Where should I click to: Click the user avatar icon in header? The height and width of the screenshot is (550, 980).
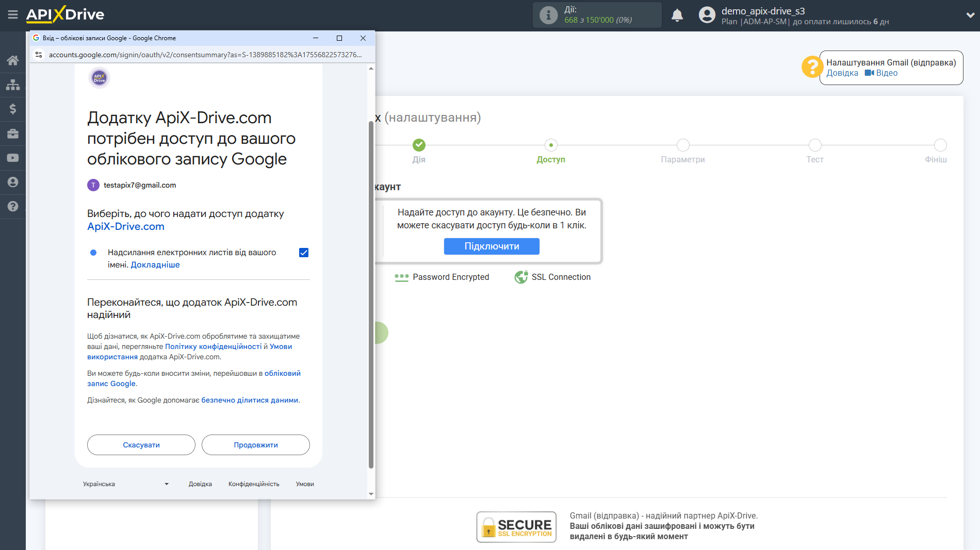tap(707, 15)
